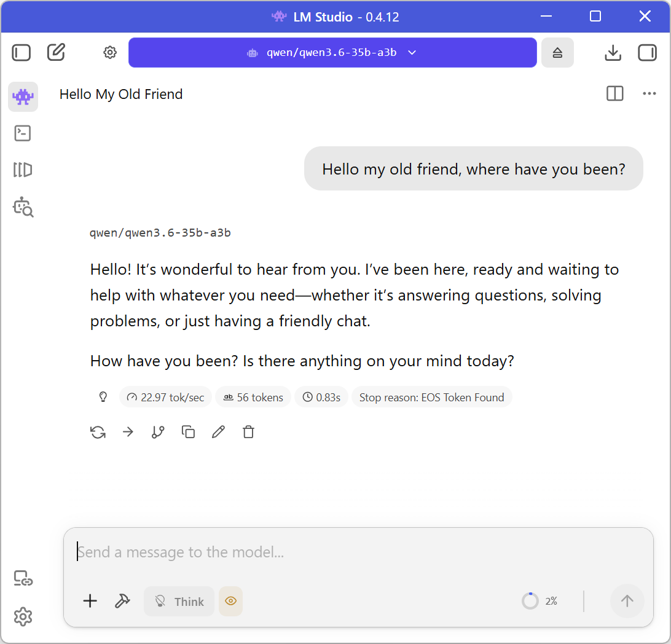Send the message with the arrow button
This screenshot has width=671, height=644.
pos(627,601)
